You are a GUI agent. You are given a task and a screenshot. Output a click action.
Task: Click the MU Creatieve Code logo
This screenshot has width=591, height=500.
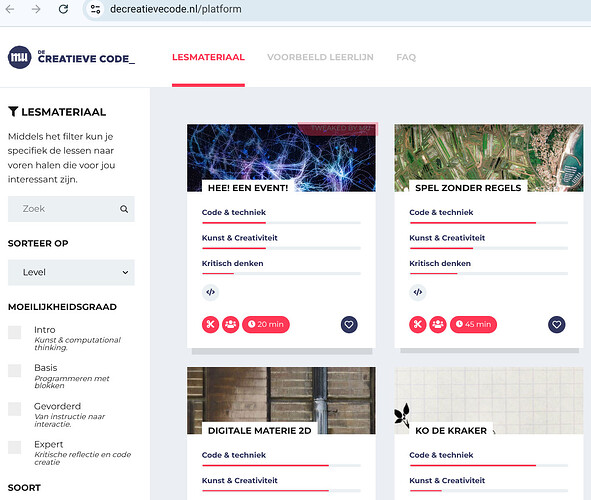point(71,57)
